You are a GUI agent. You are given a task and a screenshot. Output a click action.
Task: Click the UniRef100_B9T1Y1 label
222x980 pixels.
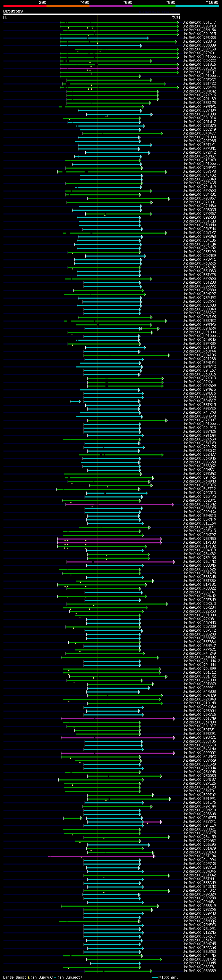click(x=199, y=145)
